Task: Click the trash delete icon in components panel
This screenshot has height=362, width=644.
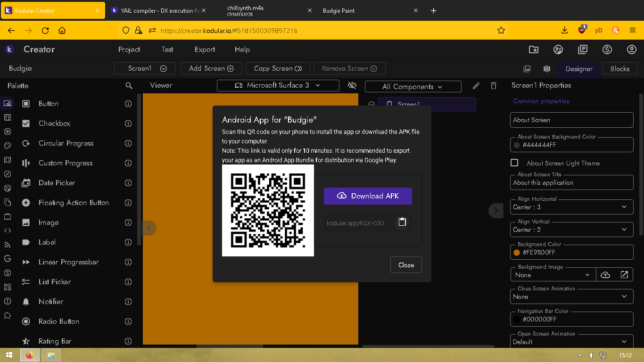Action: click(x=494, y=86)
